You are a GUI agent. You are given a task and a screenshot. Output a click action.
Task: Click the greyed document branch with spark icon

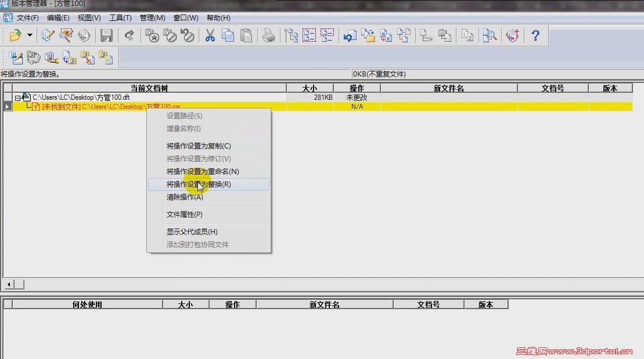[426, 35]
